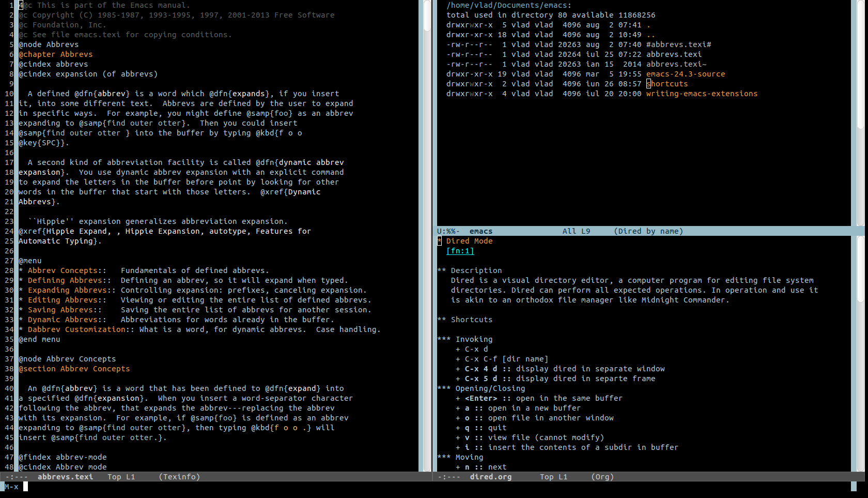Click the (Org) major mode indicator
The image size is (868, 498).
602,477
